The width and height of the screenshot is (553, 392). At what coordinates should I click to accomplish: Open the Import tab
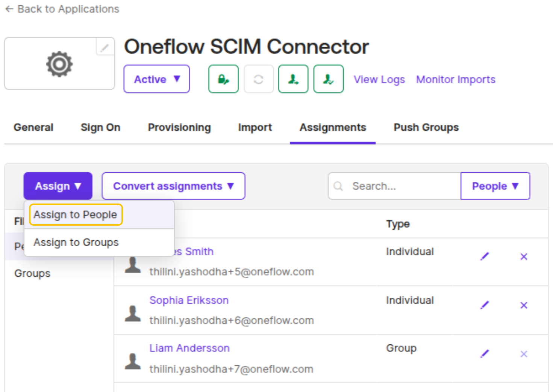(x=255, y=128)
